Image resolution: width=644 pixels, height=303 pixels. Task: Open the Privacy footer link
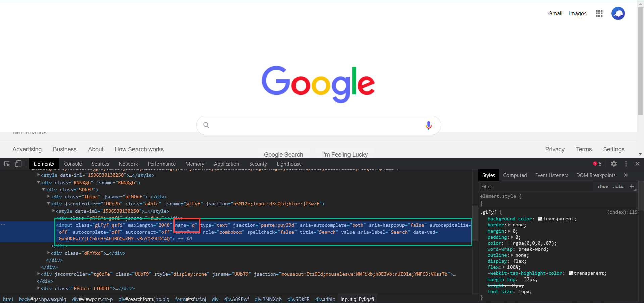(x=555, y=149)
